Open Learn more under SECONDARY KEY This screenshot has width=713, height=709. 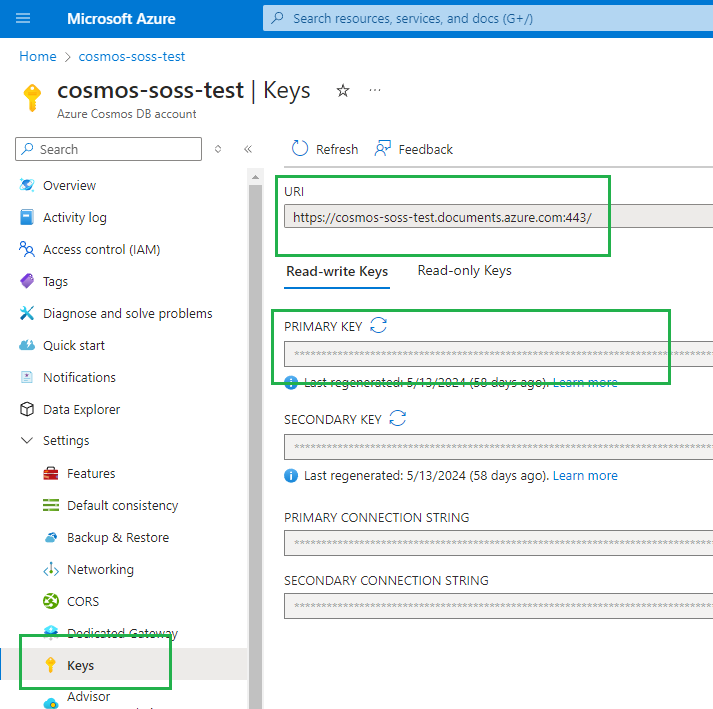[x=585, y=476]
